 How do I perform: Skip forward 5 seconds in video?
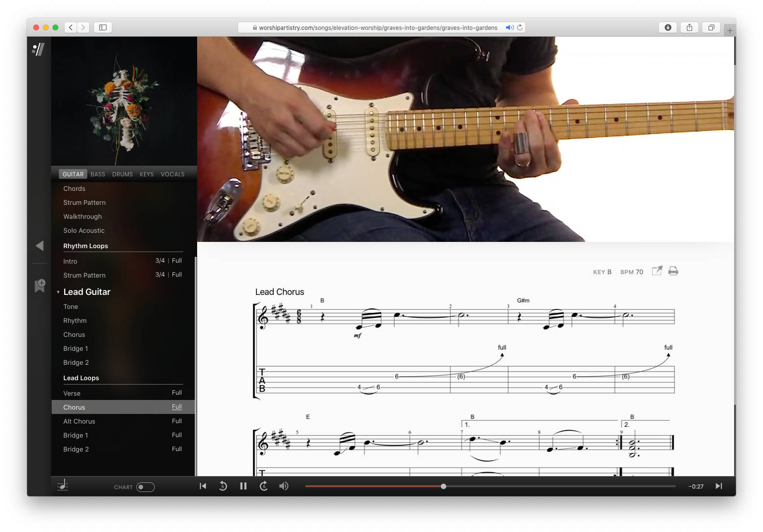click(264, 486)
